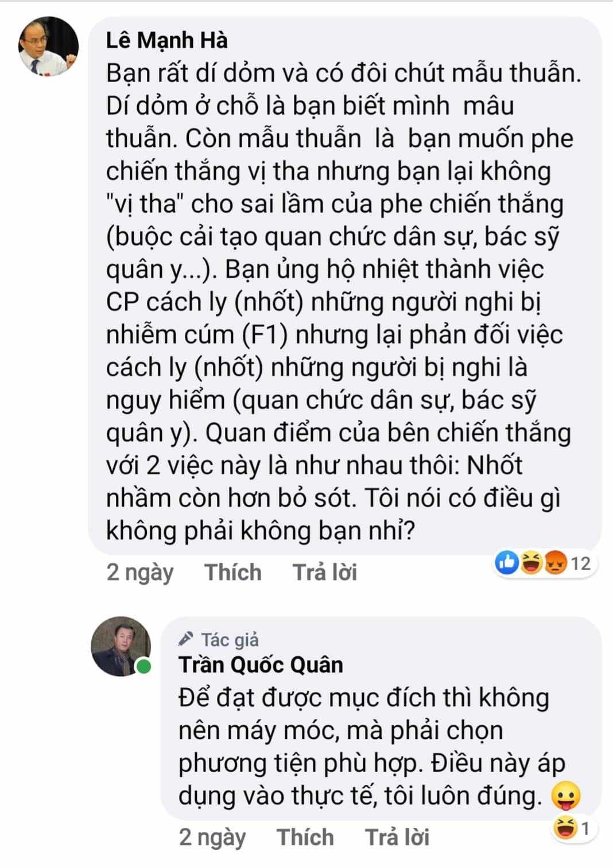Click the pencil Tác giả author badge icon
The width and height of the screenshot is (613, 868).
(x=185, y=639)
